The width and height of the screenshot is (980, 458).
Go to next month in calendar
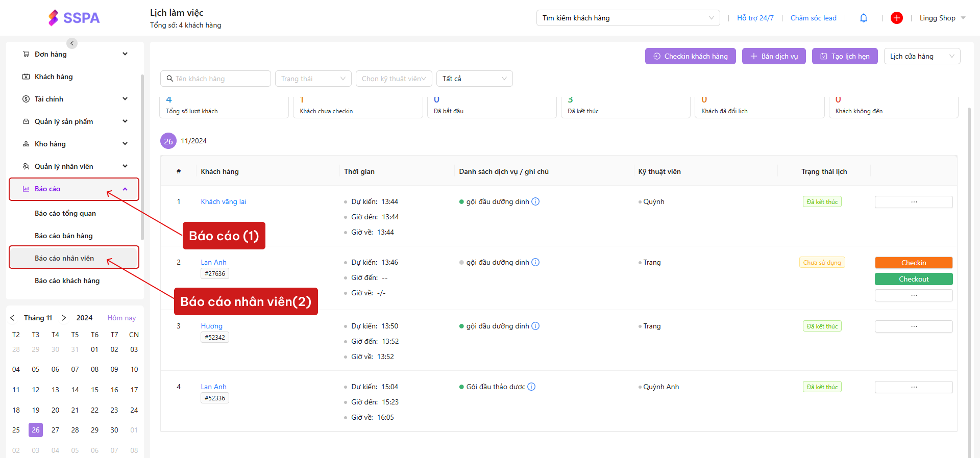pos(64,318)
